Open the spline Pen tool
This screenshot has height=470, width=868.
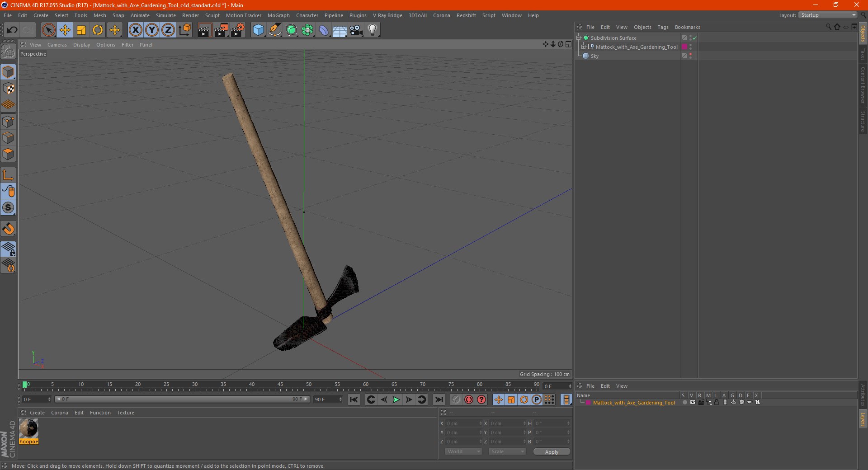[x=274, y=30]
